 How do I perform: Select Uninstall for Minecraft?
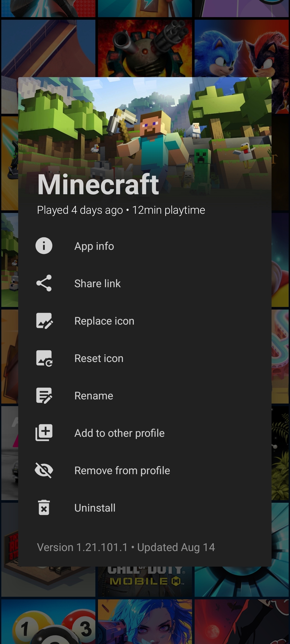click(x=95, y=508)
